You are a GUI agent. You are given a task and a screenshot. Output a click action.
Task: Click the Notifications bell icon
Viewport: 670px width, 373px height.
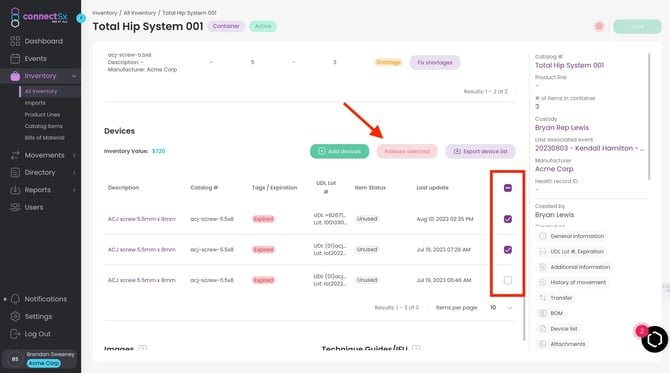coord(15,299)
